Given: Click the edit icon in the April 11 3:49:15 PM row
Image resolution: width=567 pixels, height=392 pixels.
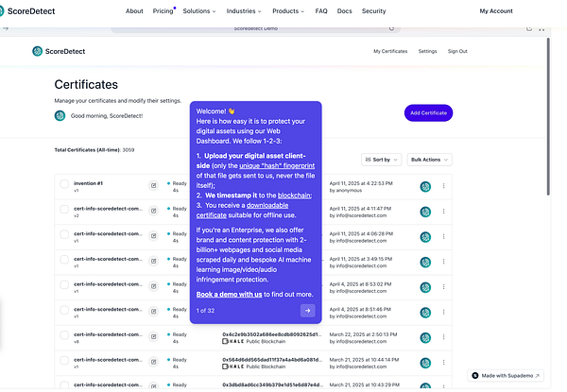Looking at the screenshot, I should (x=154, y=261).
